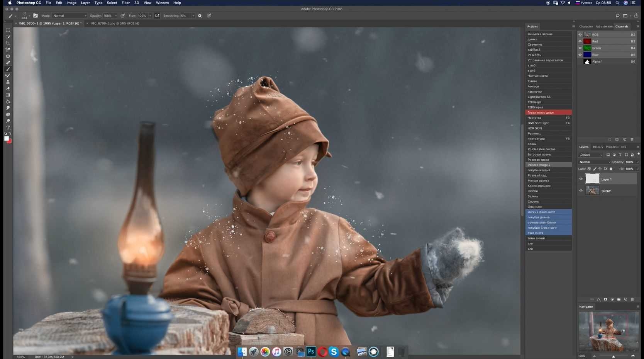Screen dimensions: 644x359
Task: Open the Smoothing value dropdown arrow
Action: coord(193,16)
